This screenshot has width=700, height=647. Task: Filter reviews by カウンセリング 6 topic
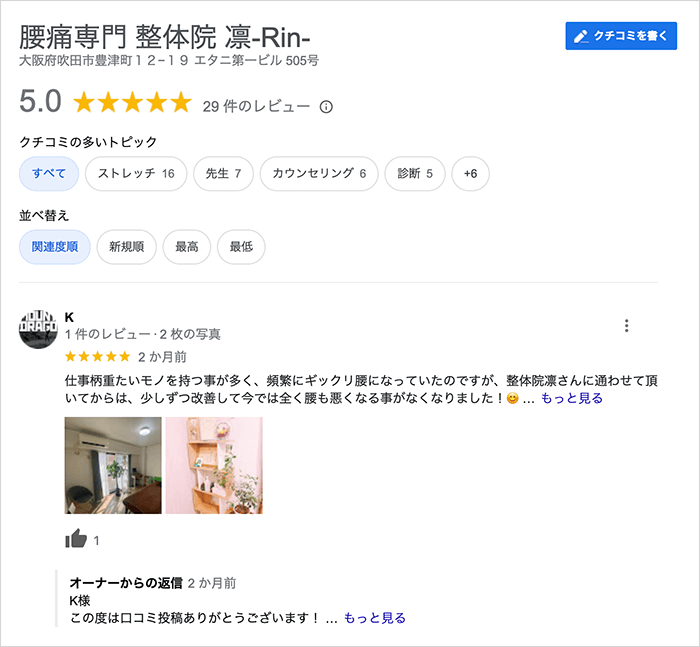click(319, 173)
